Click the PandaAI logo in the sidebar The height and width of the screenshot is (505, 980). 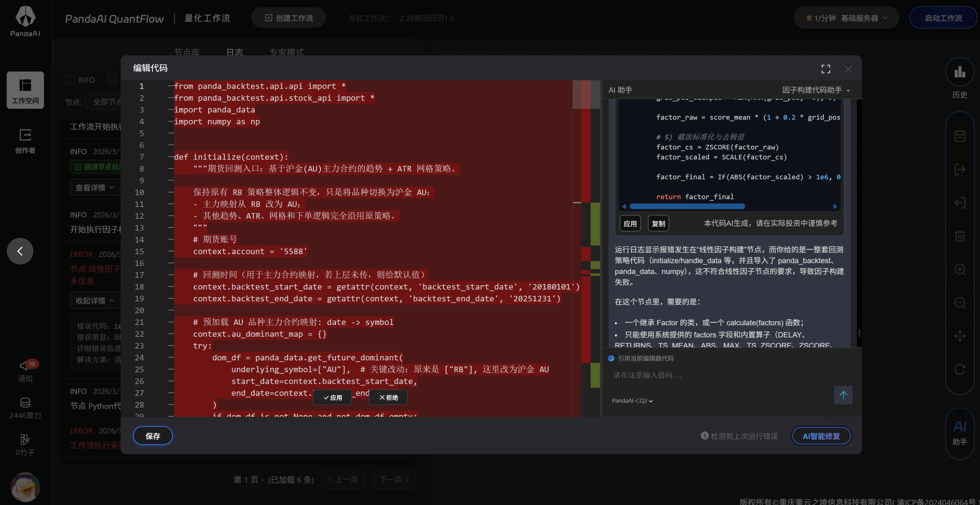point(25,21)
